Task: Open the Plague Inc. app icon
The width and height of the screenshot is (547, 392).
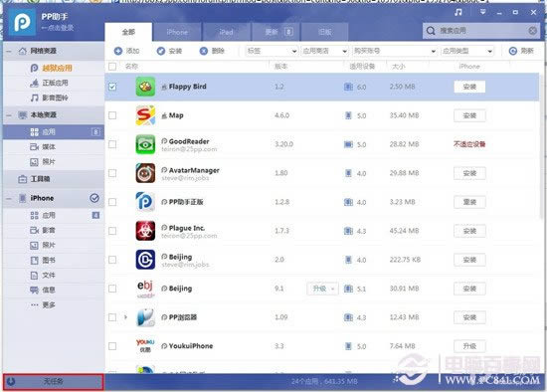Action: (145, 231)
